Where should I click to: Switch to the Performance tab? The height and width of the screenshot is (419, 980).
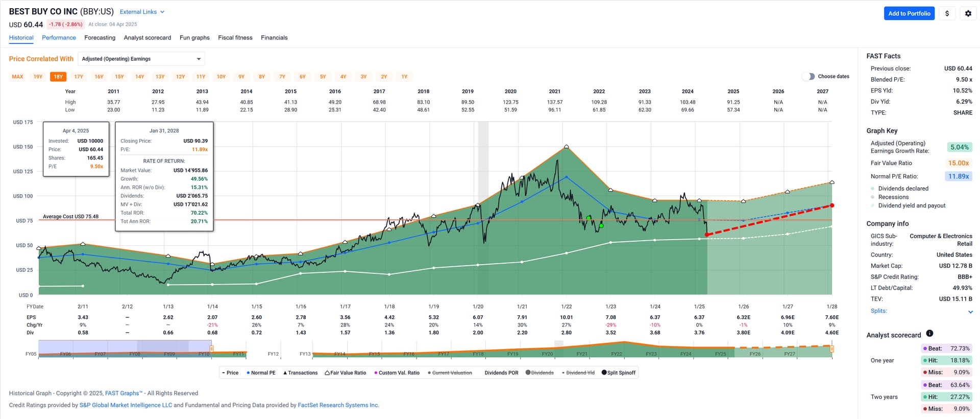pos(59,38)
